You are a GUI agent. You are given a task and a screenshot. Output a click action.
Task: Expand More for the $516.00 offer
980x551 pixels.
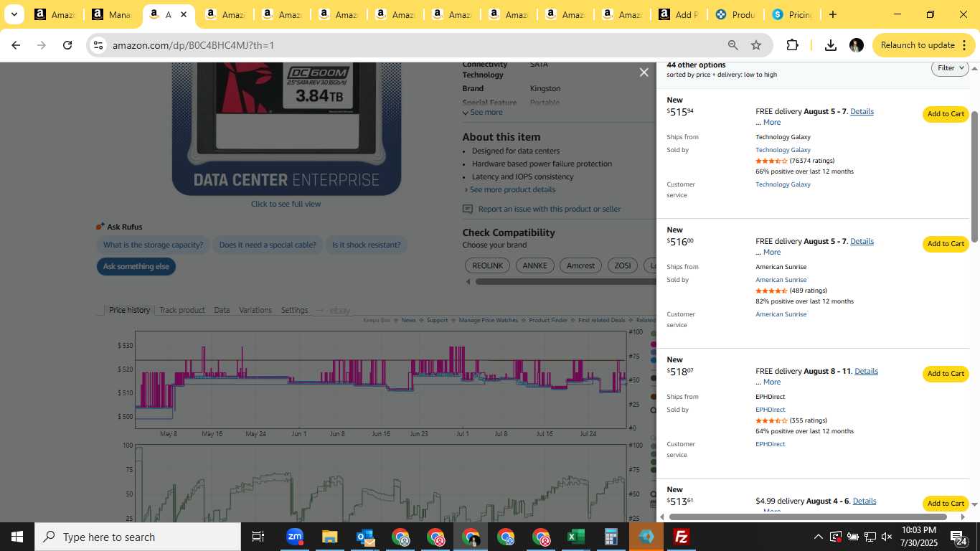pyautogui.click(x=771, y=252)
